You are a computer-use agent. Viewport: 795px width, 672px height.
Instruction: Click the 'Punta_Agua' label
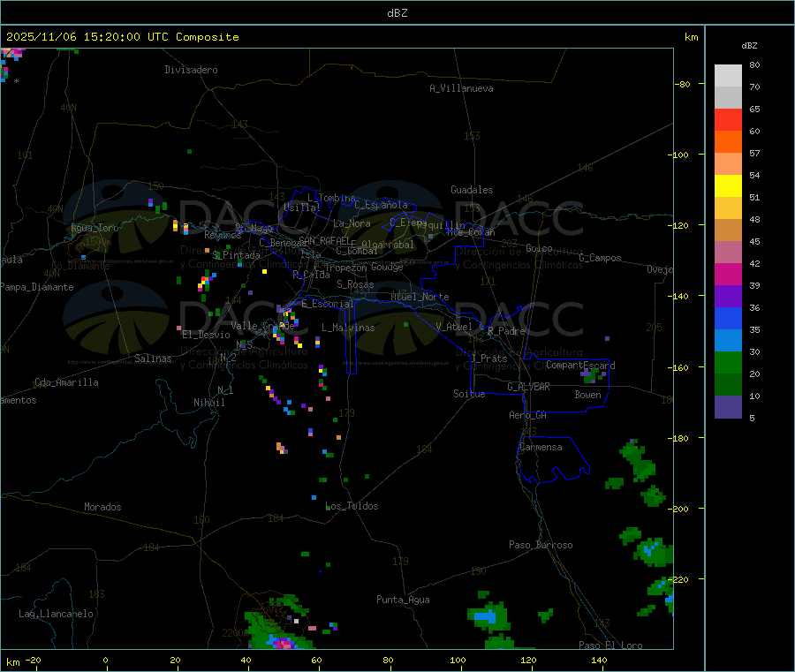pyautogui.click(x=403, y=600)
